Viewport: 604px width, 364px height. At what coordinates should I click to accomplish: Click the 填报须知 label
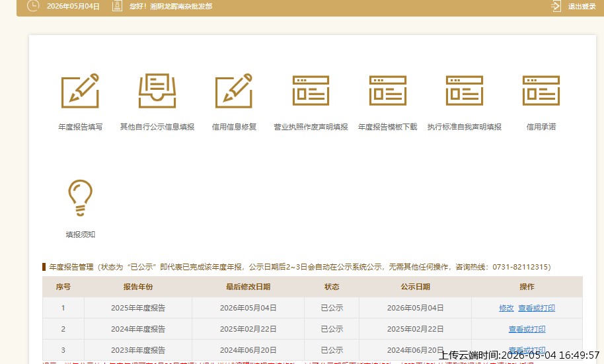tap(80, 235)
